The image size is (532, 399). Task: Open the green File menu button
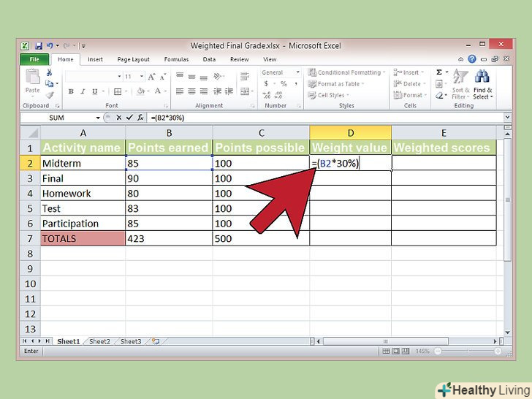(34, 59)
